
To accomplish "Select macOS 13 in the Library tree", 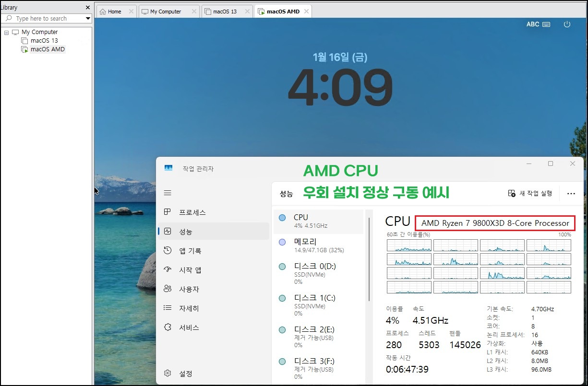I will [44, 41].
